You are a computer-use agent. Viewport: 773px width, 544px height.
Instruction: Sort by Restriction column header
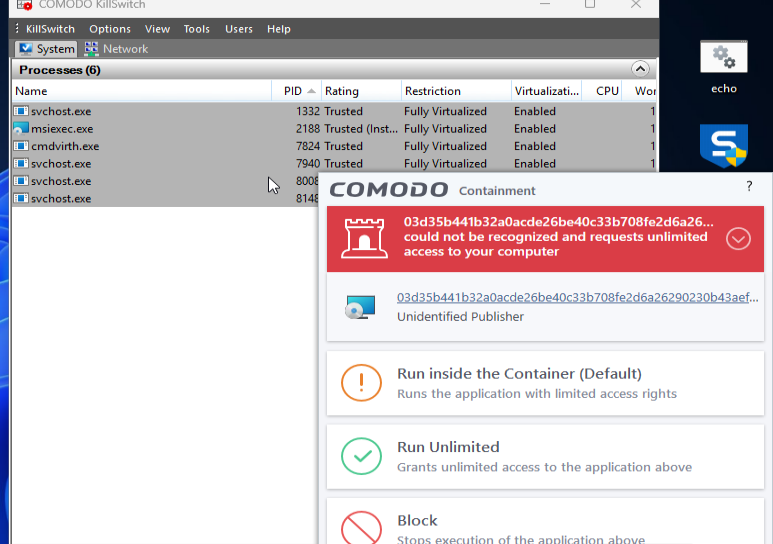(457, 91)
